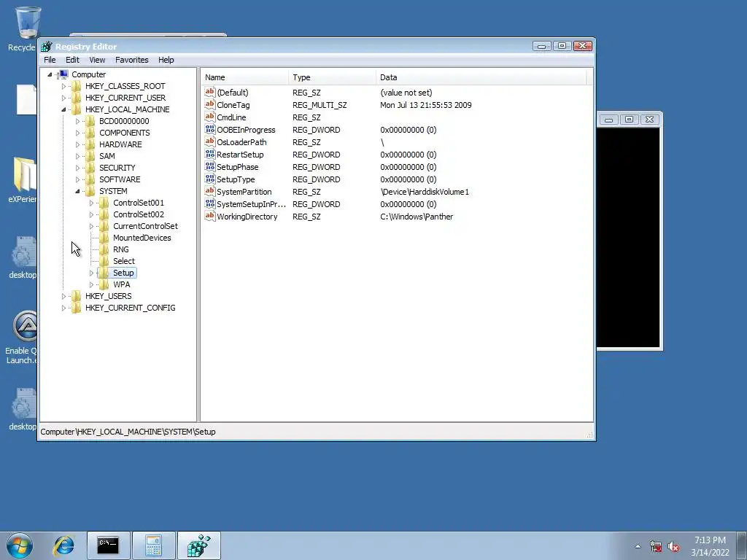Select the CurrentControlSet key
Image resolution: width=747 pixels, height=560 pixels.
pyautogui.click(x=145, y=226)
